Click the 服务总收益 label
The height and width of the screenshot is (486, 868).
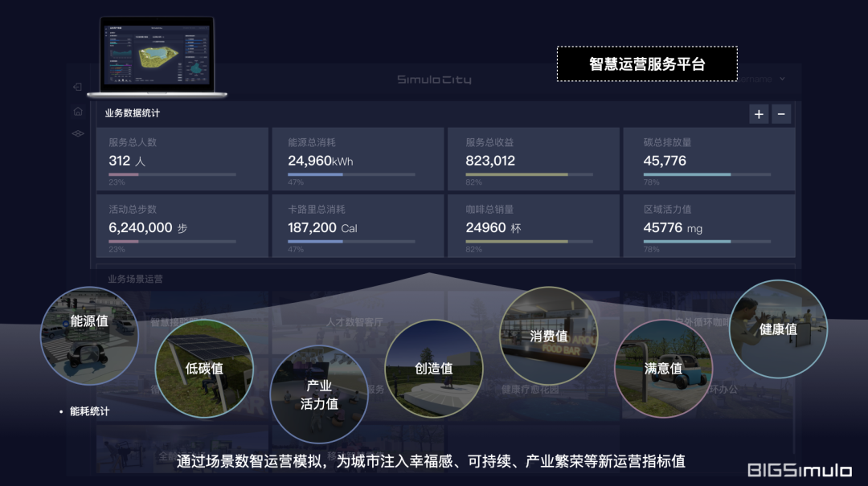(489, 142)
